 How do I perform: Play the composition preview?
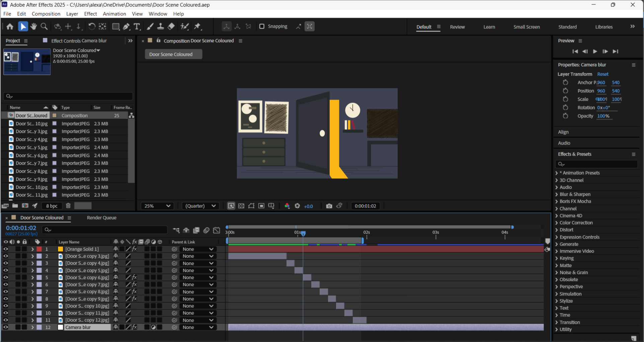(x=595, y=51)
